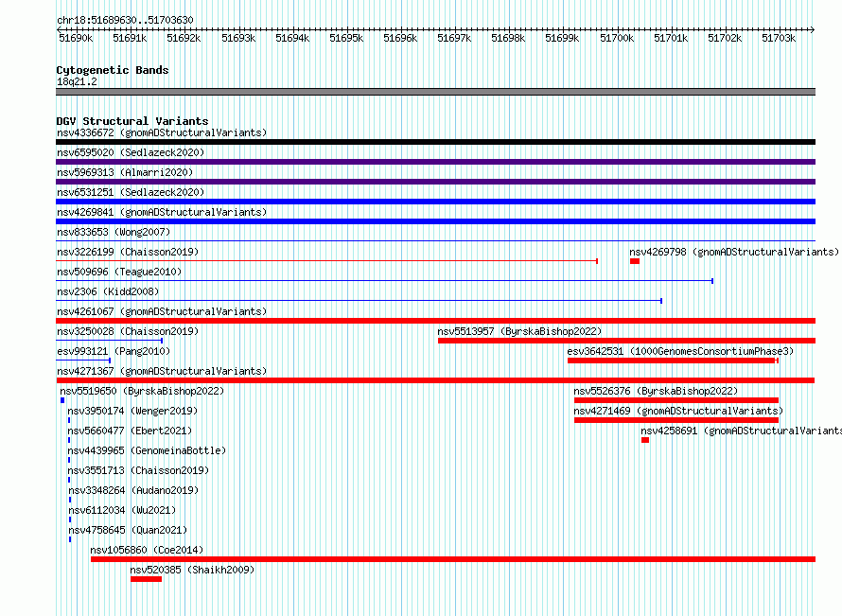The width and height of the screenshot is (842, 616).
Task: Click the thin red nsv3226199 variant line
Action: (327, 261)
